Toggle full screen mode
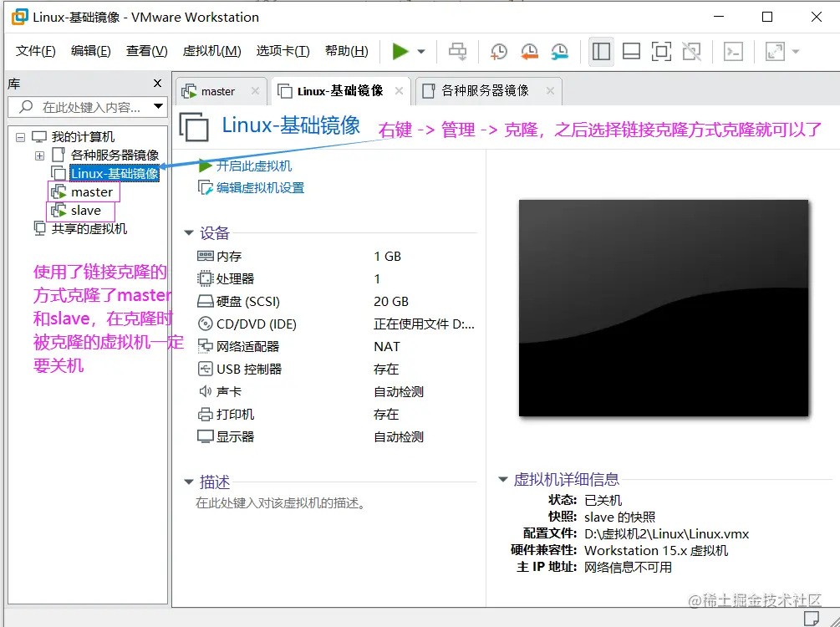Viewport: 840px width, 627px height. 661,51
